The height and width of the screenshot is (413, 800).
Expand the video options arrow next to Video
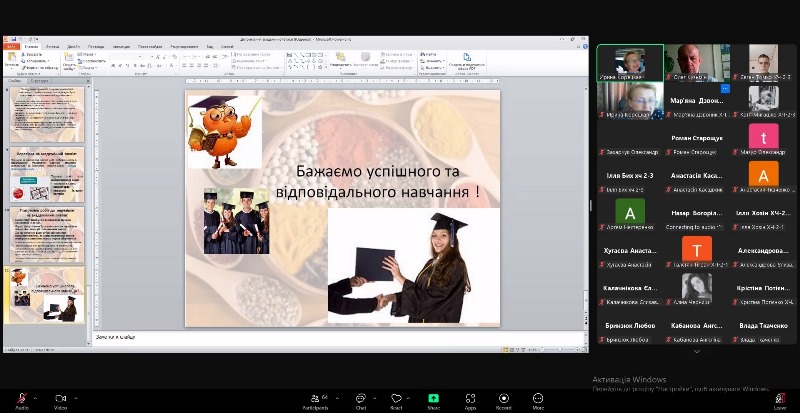[77, 396]
